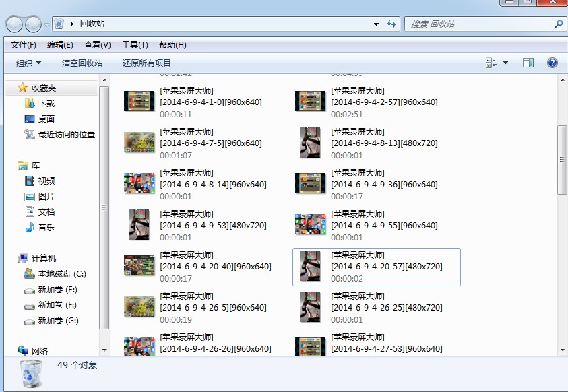This screenshot has width=568, height=392.
Task: Select thumbnail of video 2014-6-9-4-7-5
Action: (x=139, y=142)
